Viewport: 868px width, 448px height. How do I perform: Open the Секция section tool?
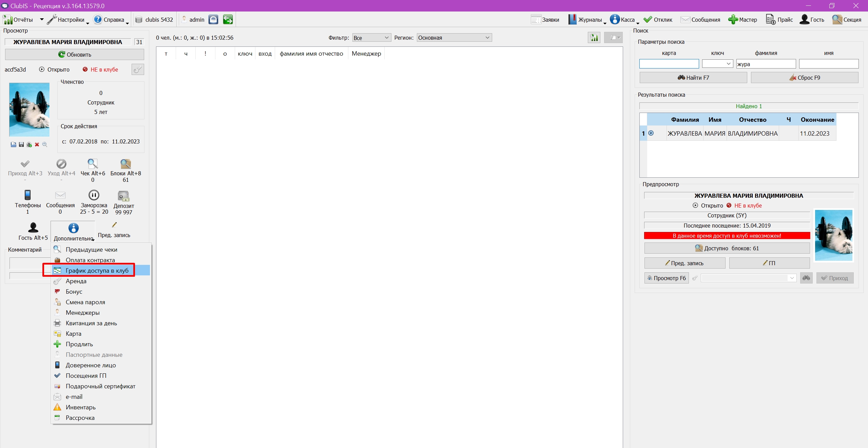(x=847, y=20)
